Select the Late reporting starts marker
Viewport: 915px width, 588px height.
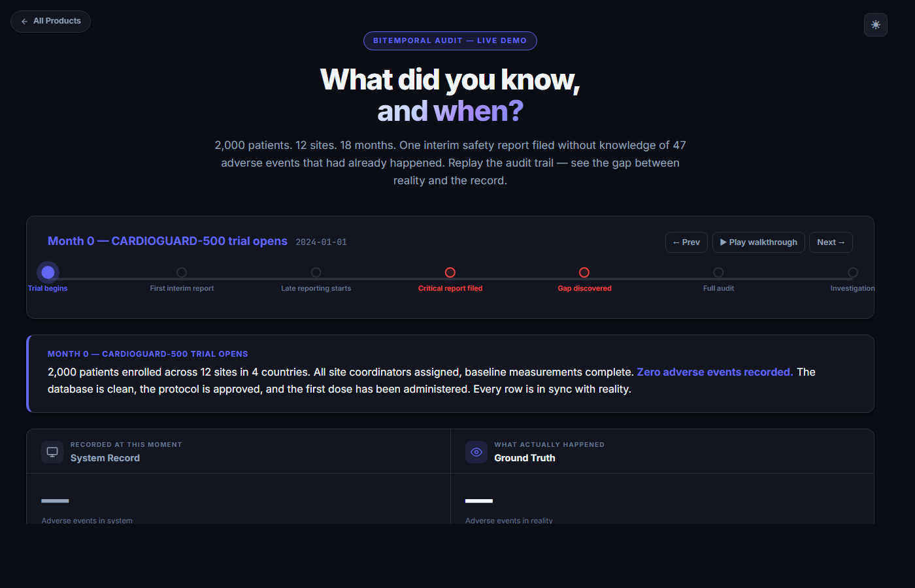(x=316, y=272)
